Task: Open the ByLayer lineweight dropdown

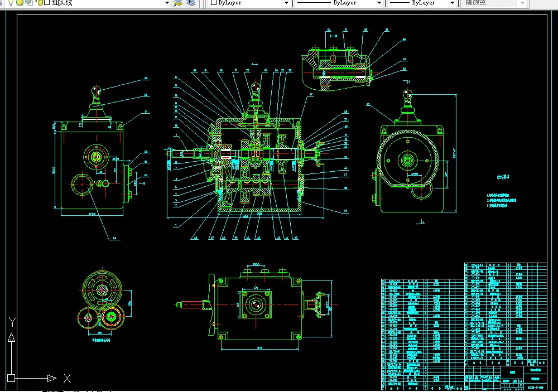Action: click(x=452, y=3)
